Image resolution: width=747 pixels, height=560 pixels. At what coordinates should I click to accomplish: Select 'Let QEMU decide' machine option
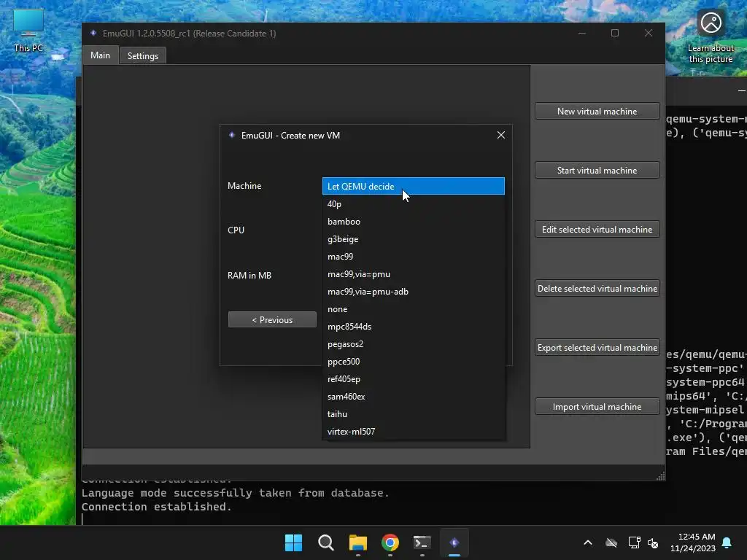coord(413,186)
